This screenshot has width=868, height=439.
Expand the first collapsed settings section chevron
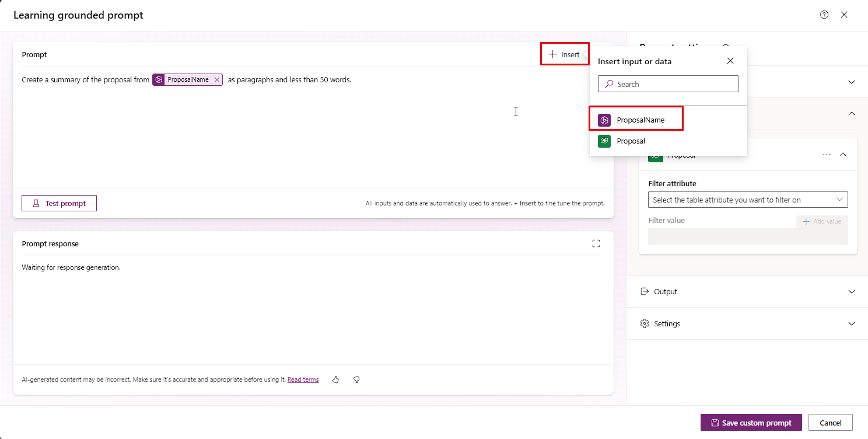tap(852, 82)
